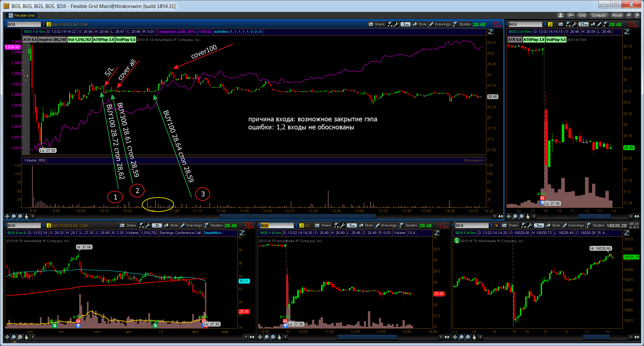Open the D timeframe selector in daily chart
644x346 pixels.
pos(157,225)
